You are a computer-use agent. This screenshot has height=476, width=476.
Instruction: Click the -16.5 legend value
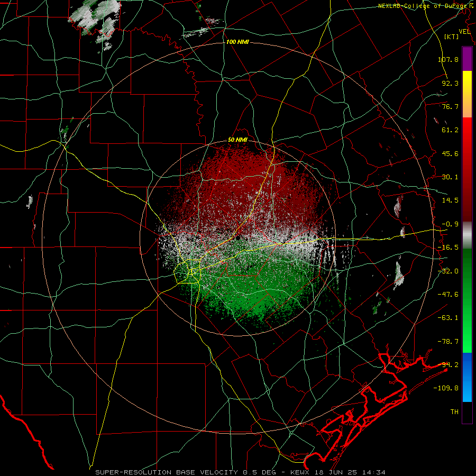tap(448, 248)
